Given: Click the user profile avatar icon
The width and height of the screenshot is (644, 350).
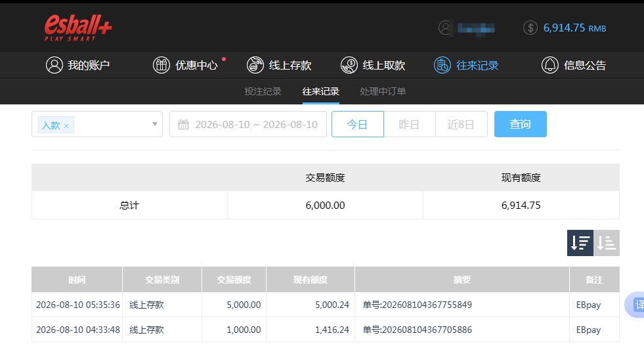Looking at the screenshot, I should click(445, 28).
